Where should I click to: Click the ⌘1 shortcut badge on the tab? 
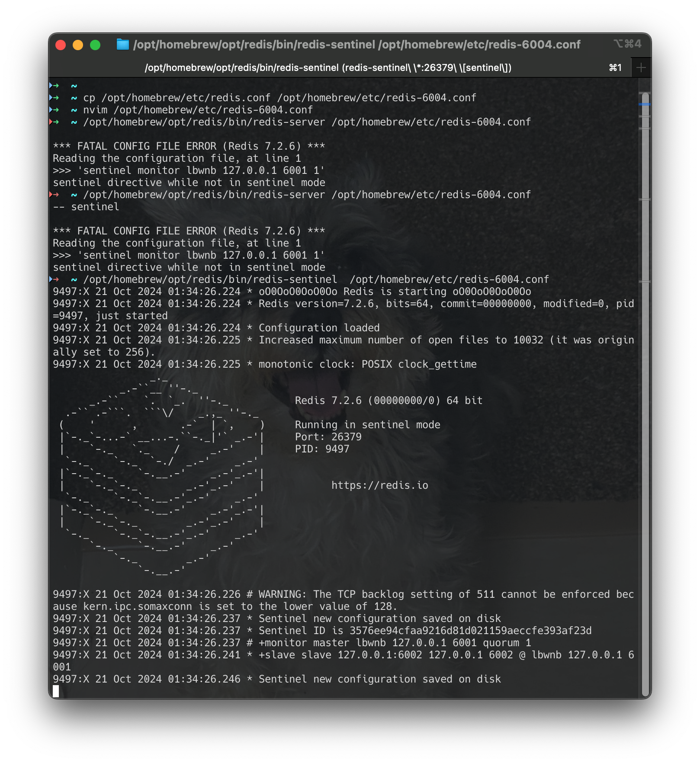pos(614,67)
